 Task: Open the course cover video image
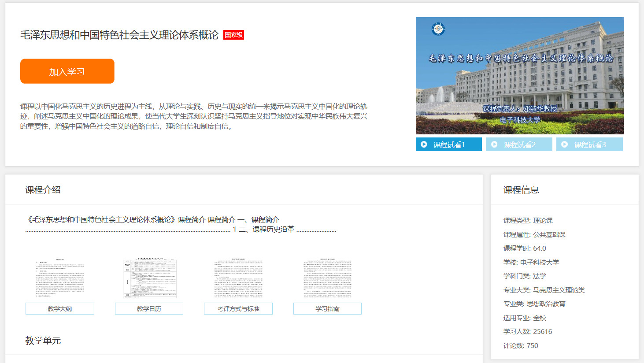pos(520,76)
